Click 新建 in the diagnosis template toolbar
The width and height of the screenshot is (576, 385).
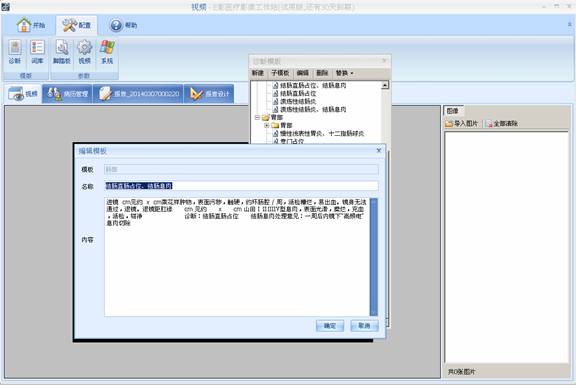pos(258,73)
